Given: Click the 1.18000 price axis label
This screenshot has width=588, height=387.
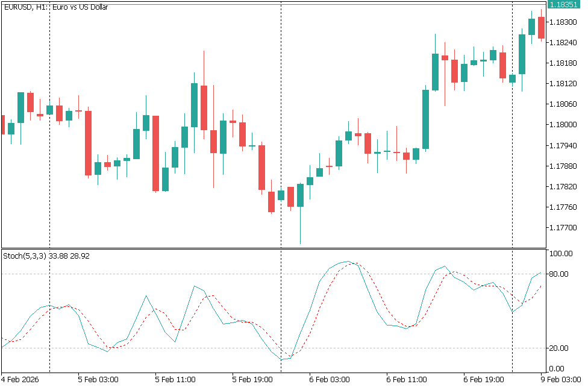Looking at the screenshot, I should click(x=564, y=125).
